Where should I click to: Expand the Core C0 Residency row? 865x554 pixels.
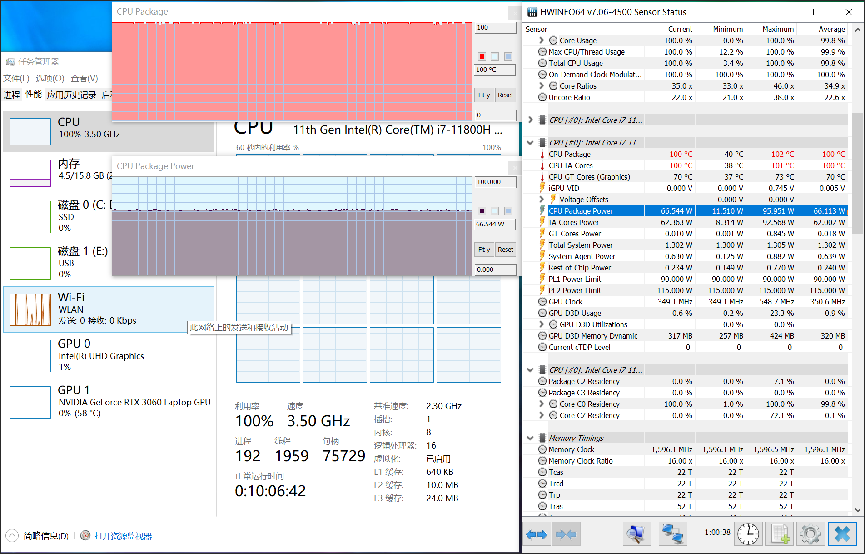541,404
